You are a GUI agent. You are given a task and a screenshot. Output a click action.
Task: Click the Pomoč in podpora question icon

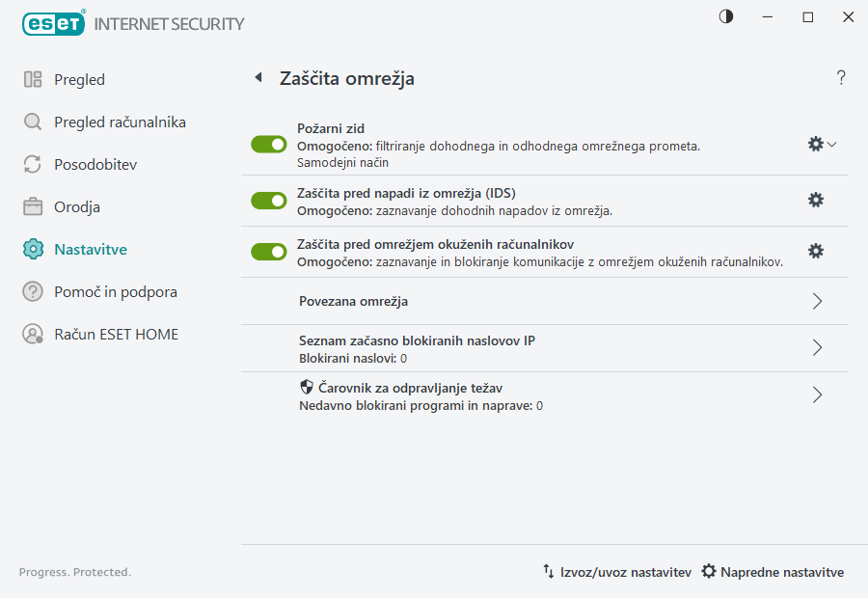tap(32, 291)
